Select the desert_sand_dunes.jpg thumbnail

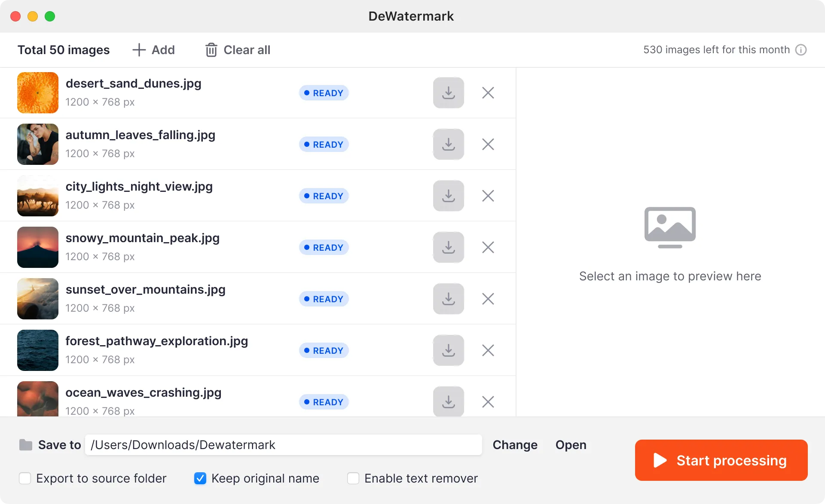coord(38,93)
